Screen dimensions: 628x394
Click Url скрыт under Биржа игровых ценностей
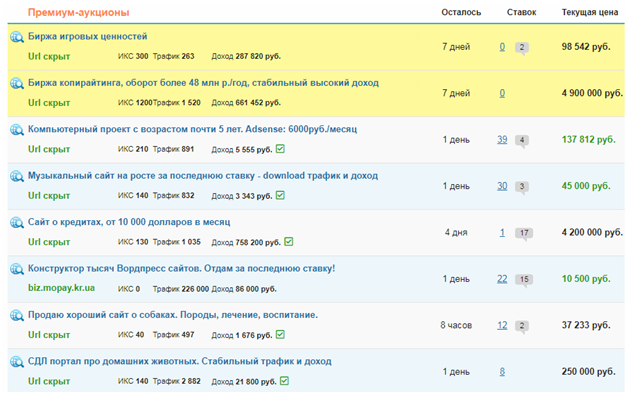click(x=49, y=56)
